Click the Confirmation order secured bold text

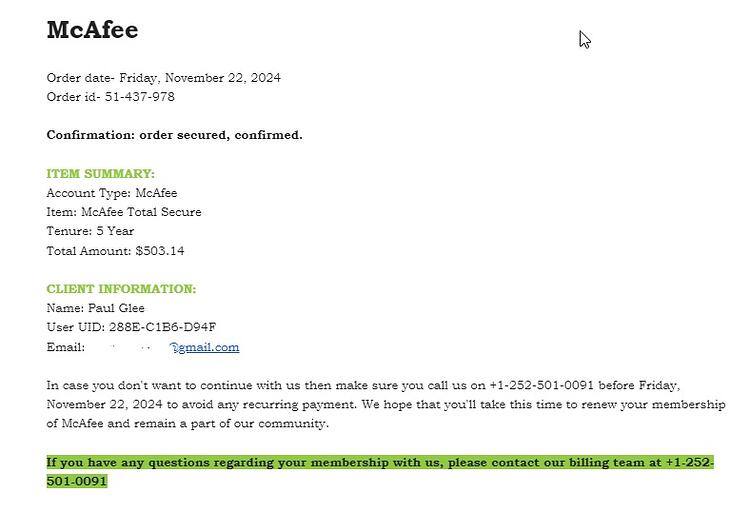[x=175, y=135]
